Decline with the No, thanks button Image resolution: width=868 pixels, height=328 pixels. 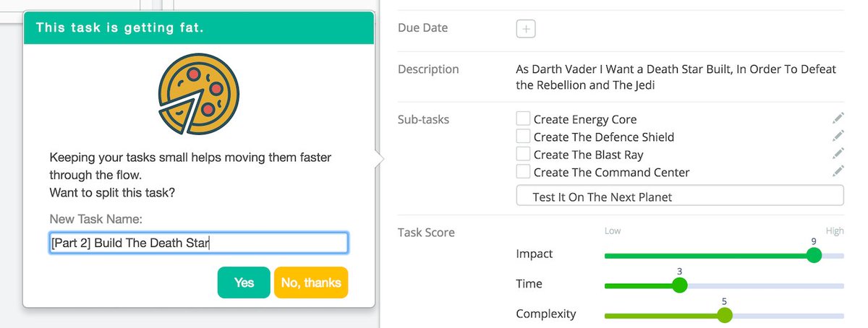point(311,282)
